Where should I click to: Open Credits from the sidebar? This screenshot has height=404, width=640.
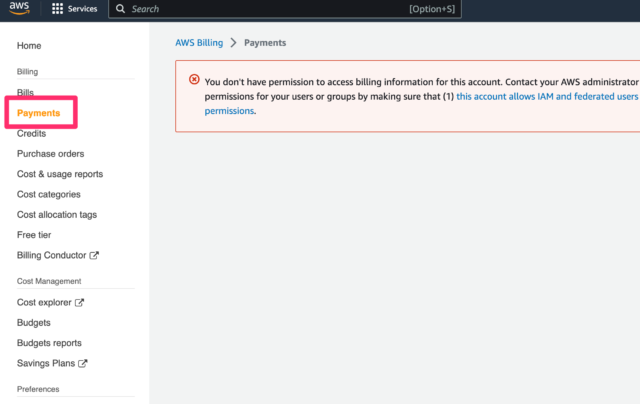pos(31,133)
